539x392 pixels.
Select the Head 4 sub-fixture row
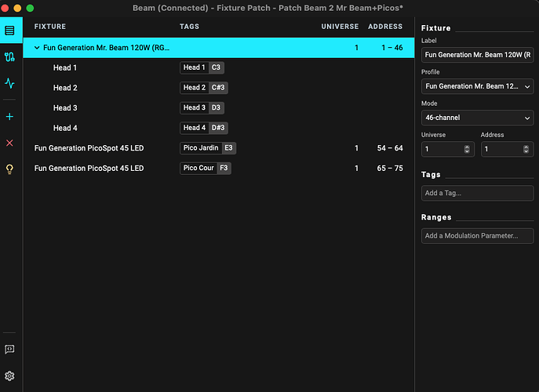coord(219,128)
